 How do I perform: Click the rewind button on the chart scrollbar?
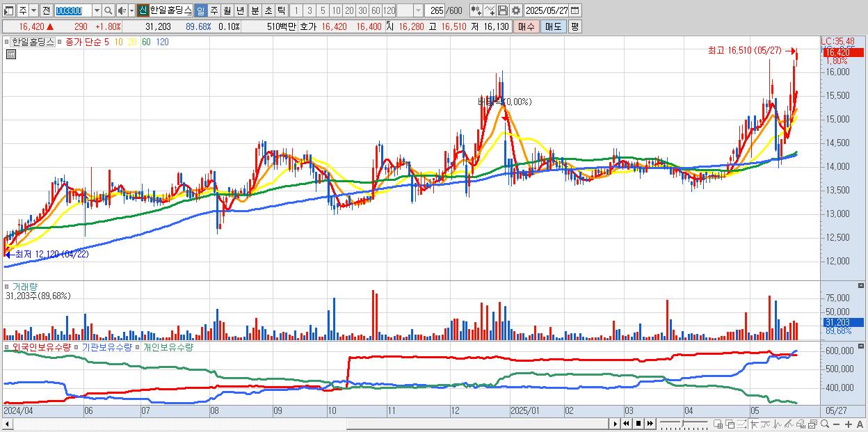[626, 424]
